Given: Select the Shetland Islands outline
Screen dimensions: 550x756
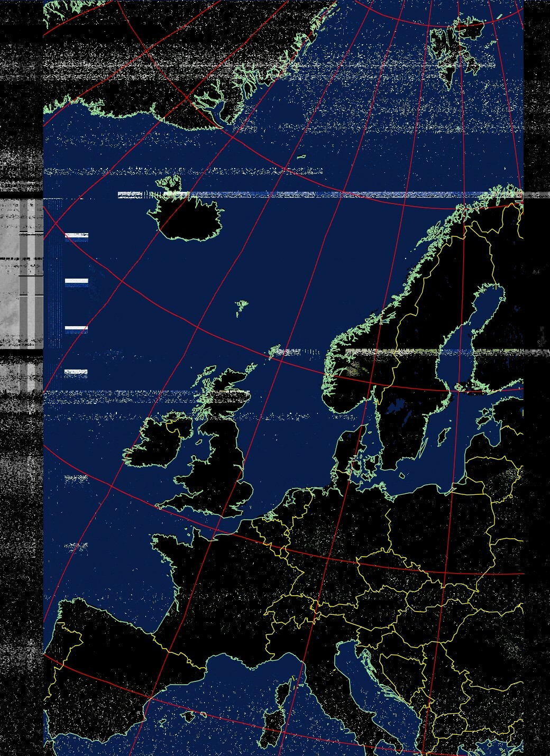Looking at the screenshot, I should point(274,352).
